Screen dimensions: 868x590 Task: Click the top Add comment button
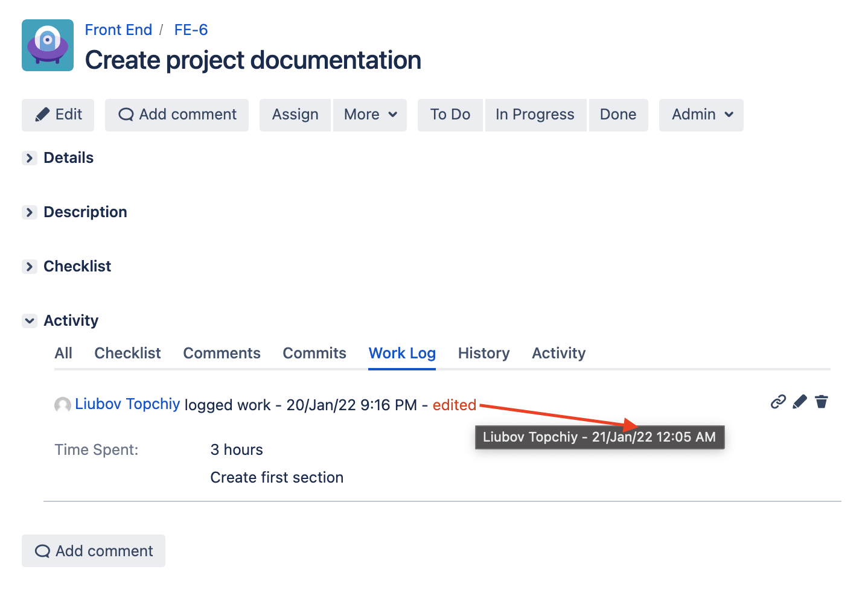177,115
